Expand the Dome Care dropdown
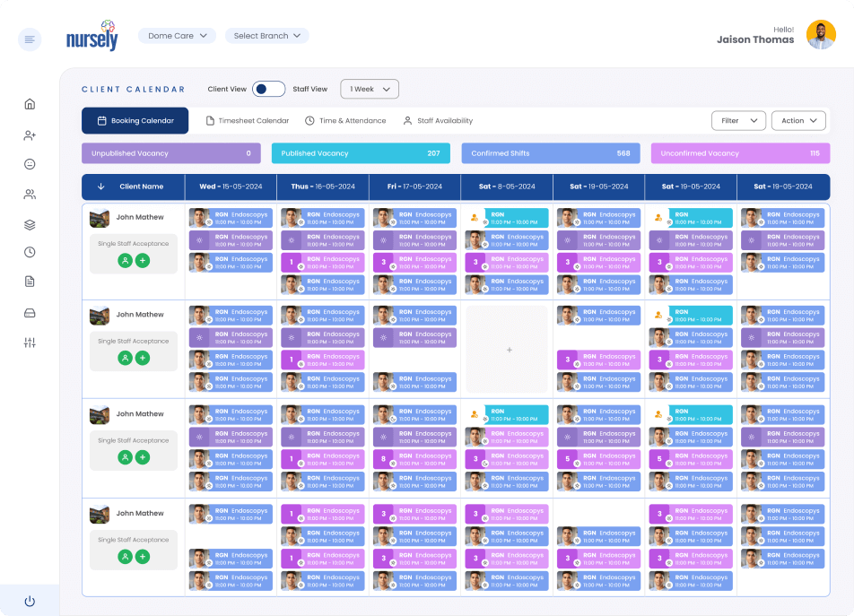This screenshot has height=616, width=854. coord(177,36)
